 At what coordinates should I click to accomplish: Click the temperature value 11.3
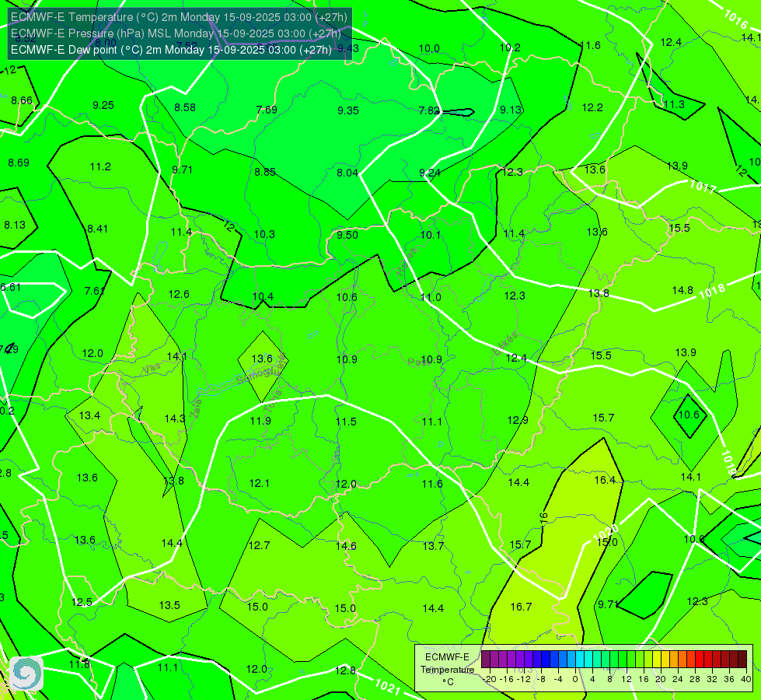click(674, 104)
